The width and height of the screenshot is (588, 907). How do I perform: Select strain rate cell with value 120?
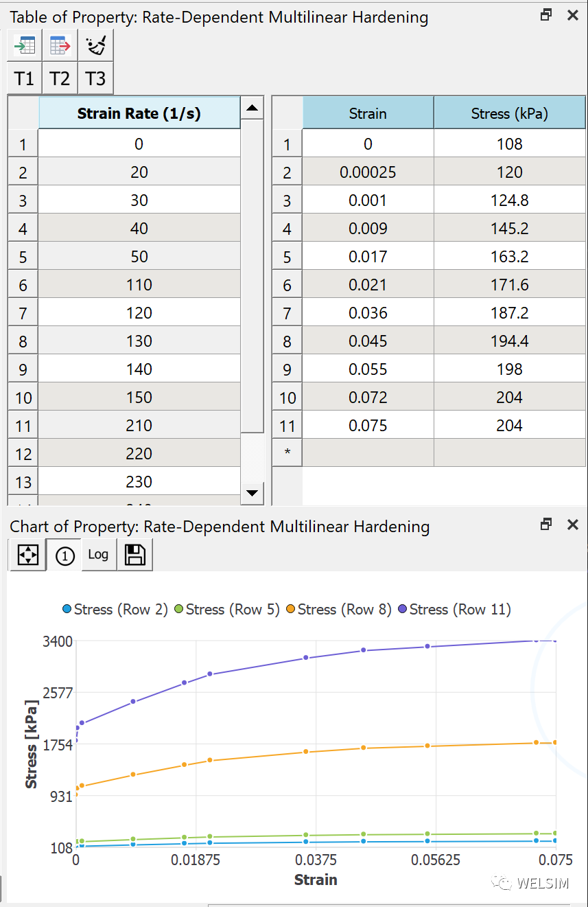tap(139, 313)
